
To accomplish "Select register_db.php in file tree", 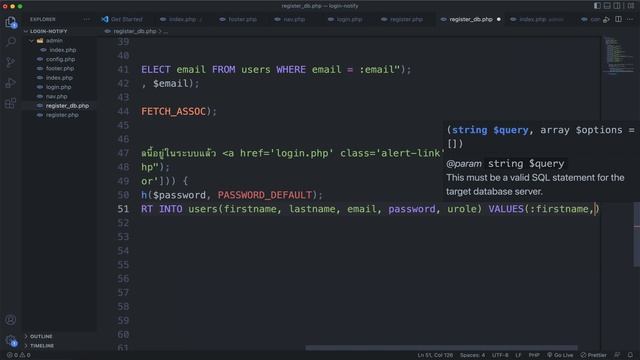I will click(67, 106).
